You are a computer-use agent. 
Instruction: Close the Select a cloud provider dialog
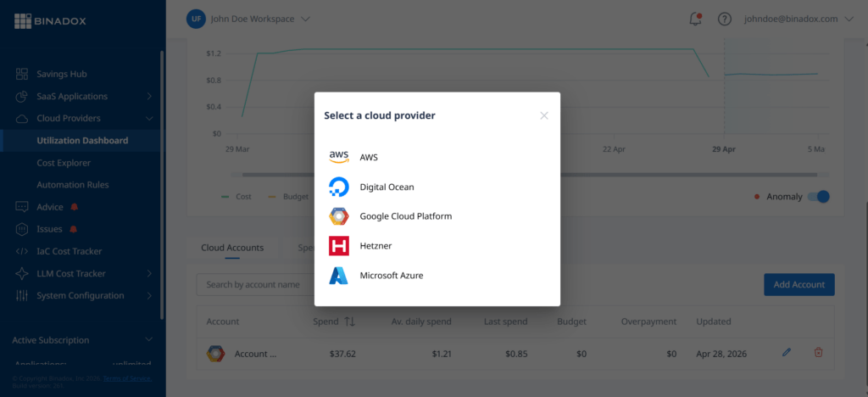(x=544, y=115)
